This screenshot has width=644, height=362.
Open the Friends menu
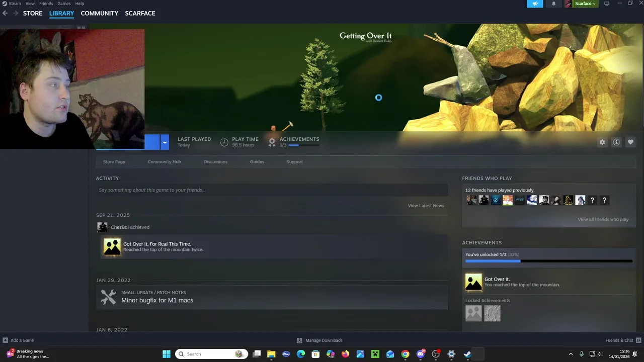point(46,4)
